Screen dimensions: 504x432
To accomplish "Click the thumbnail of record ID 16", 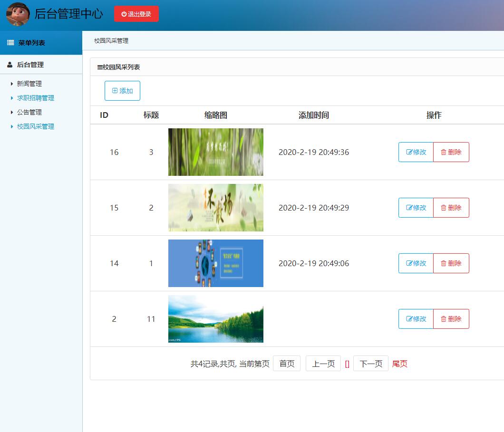I will click(x=215, y=152).
